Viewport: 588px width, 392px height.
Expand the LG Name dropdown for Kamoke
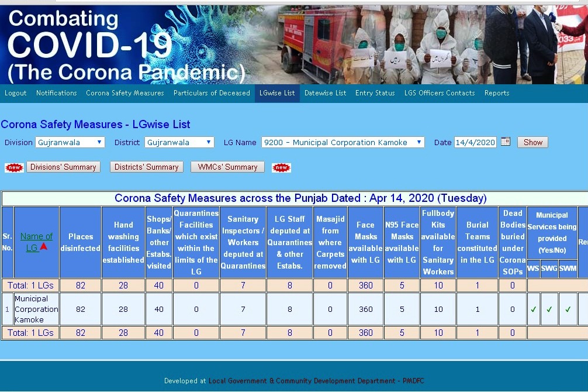pyautogui.click(x=343, y=142)
